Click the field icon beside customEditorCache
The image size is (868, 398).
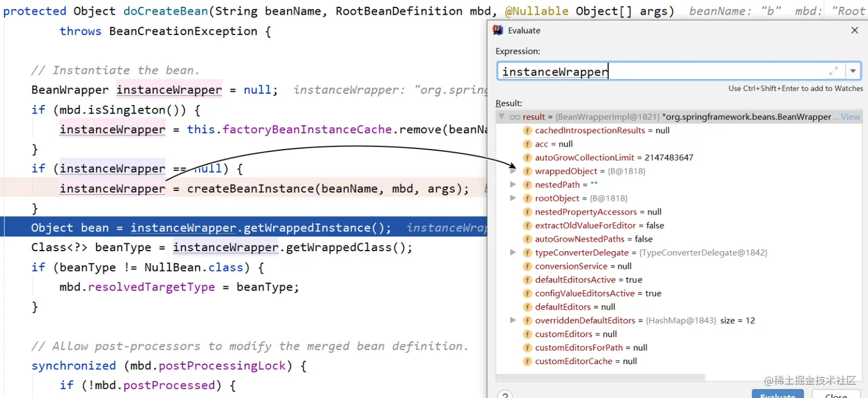pos(527,361)
